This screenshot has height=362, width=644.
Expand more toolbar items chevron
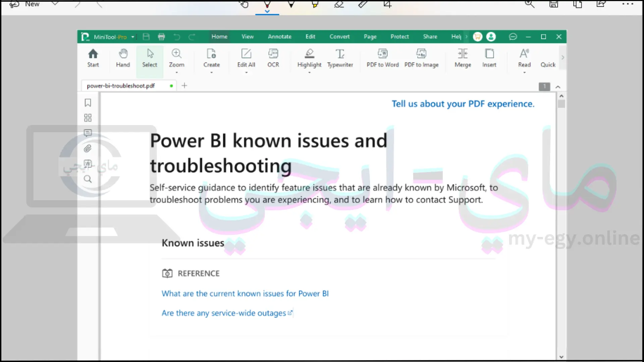pos(562,58)
